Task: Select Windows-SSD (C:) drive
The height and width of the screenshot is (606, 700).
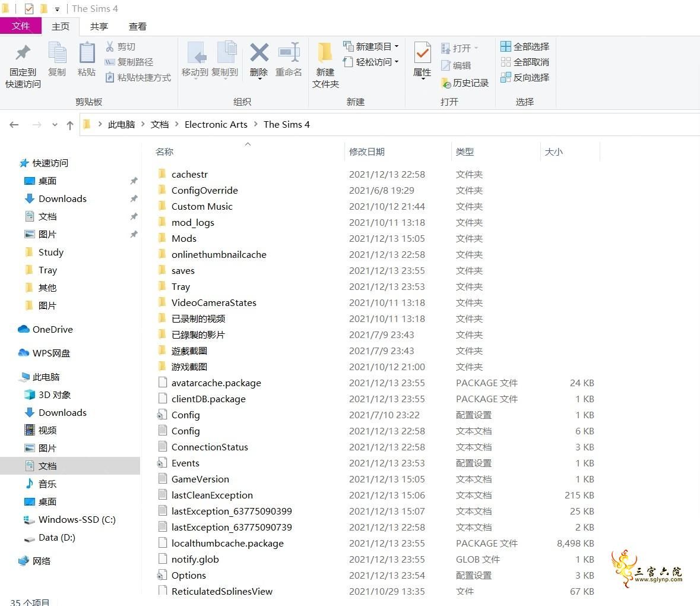Action: click(x=69, y=519)
